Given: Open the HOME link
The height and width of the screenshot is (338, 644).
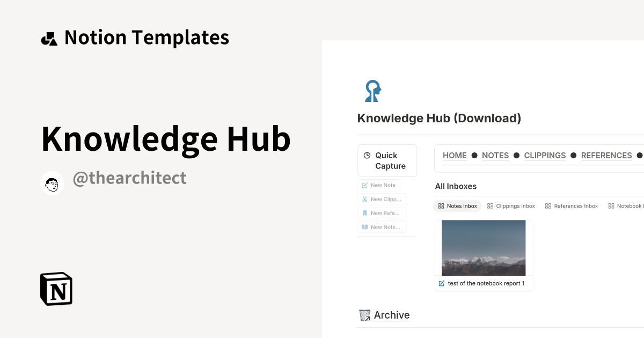Looking at the screenshot, I should [x=455, y=156].
